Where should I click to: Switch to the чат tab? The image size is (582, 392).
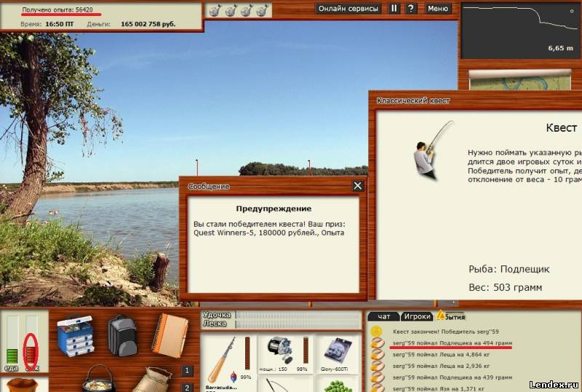(384, 316)
